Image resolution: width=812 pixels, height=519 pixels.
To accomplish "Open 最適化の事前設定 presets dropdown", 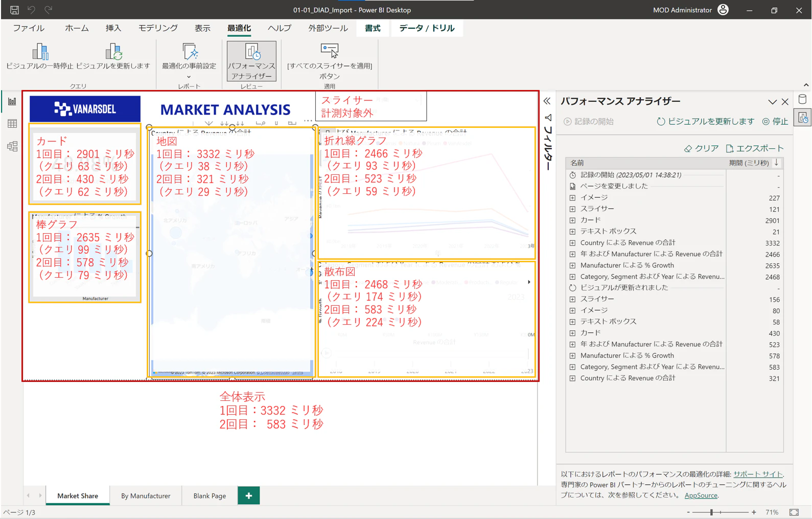I will (189, 60).
